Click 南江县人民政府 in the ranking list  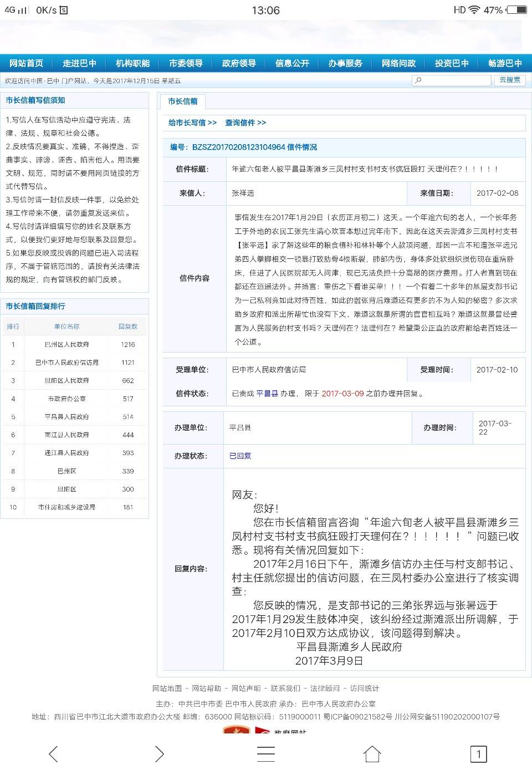tap(66, 435)
